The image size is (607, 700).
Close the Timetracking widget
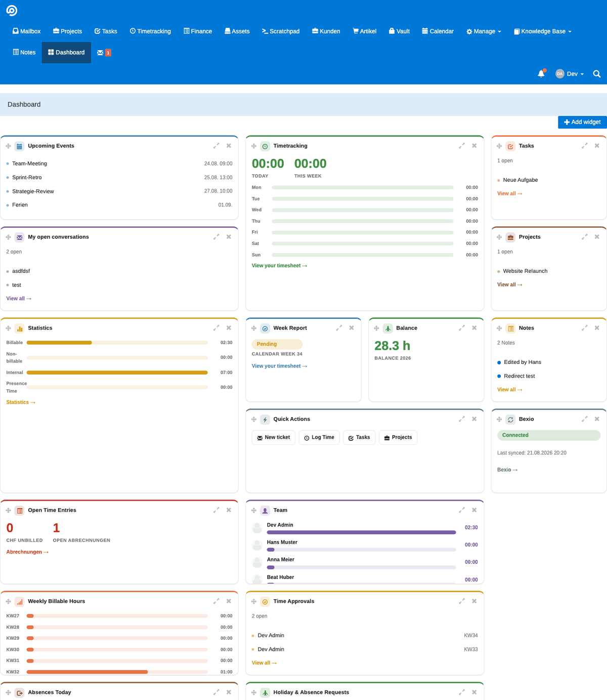coord(474,146)
